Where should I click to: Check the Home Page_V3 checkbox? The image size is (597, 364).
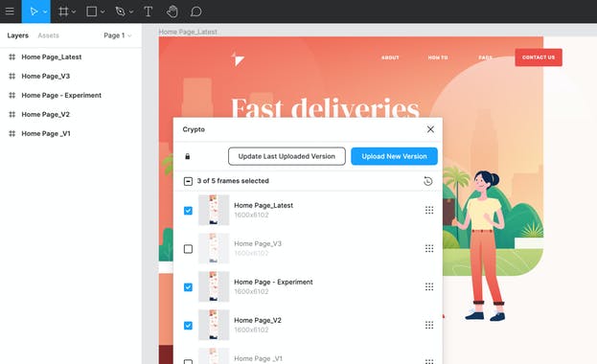[x=188, y=249]
